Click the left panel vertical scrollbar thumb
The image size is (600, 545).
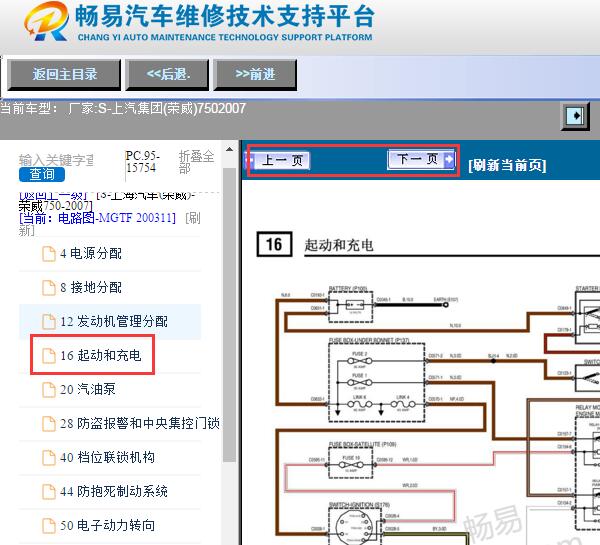click(229, 315)
